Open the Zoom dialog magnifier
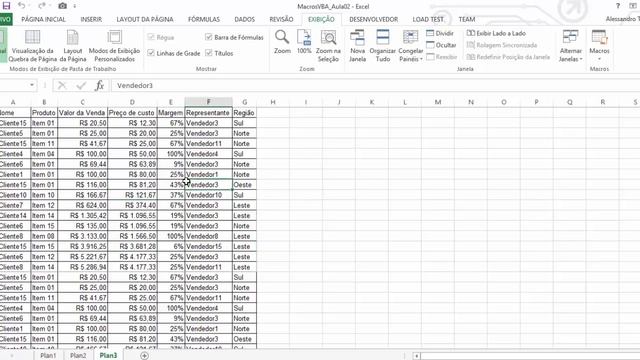The height and width of the screenshot is (360, 640). tap(282, 42)
